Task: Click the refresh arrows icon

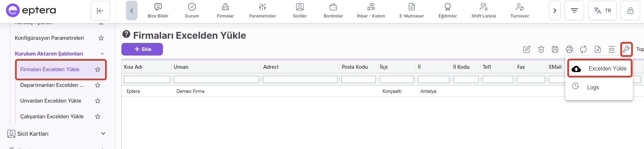Action: coord(583,49)
